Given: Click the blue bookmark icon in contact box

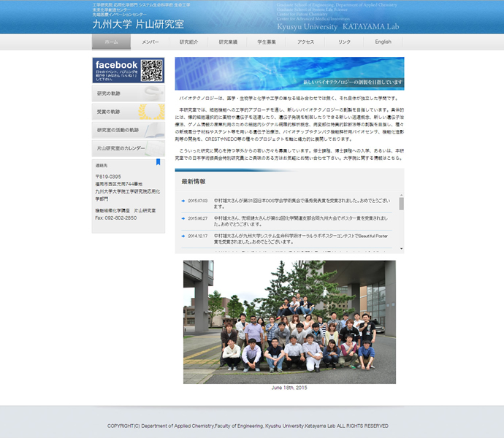Looking at the screenshot, I should tap(159, 162).
